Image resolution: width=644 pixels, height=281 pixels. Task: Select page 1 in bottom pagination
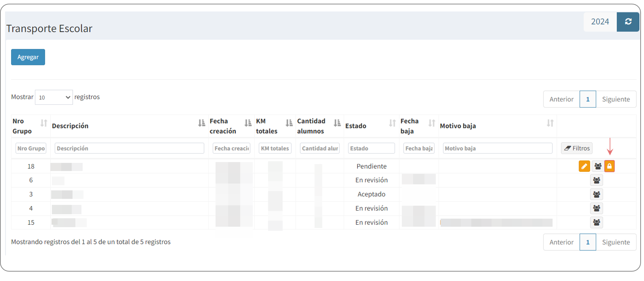coord(587,242)
